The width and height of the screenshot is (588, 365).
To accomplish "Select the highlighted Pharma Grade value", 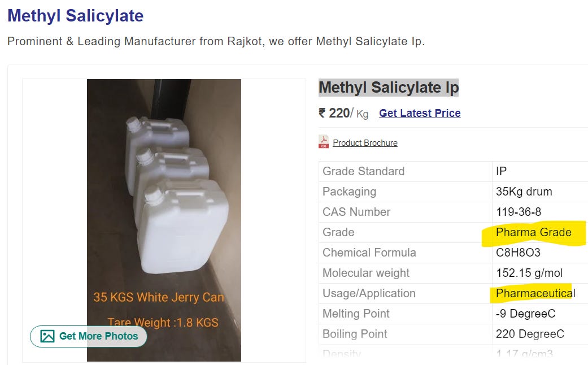I will pos(533,232).
